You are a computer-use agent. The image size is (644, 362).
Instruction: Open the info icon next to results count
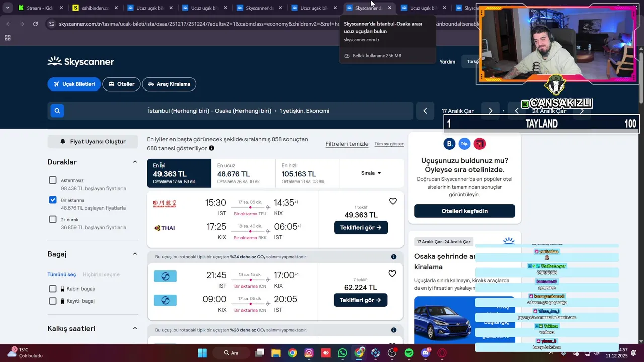(211, 148)
